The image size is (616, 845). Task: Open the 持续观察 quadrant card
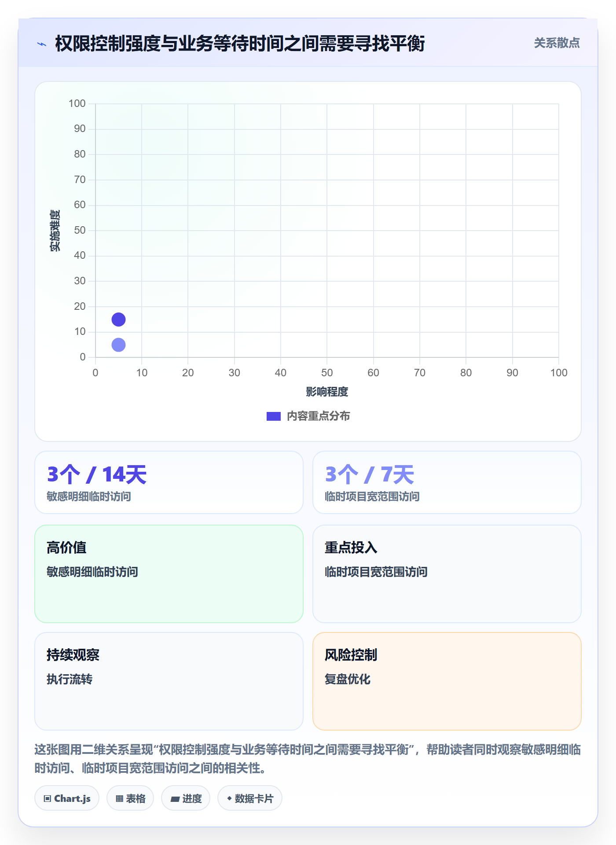point(169,681)
